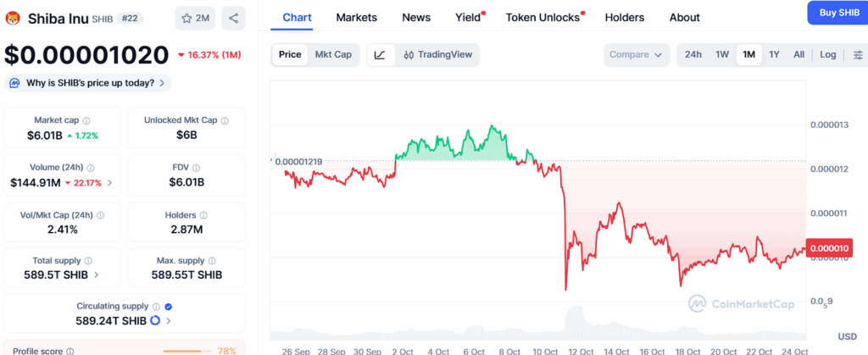The image size is (868, 355).
Task: Open the Compare dropdown
Action: [x=636, y=55]
